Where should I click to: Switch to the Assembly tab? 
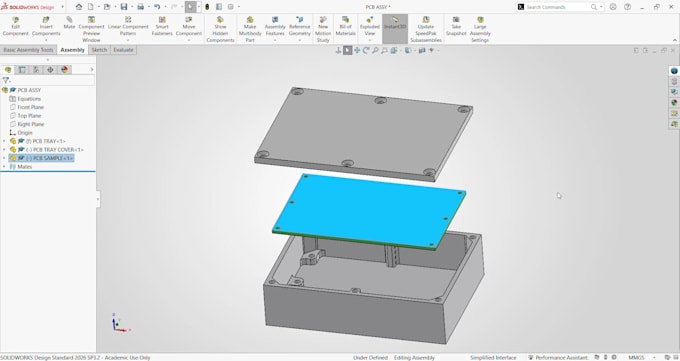(x=72, y=50)
